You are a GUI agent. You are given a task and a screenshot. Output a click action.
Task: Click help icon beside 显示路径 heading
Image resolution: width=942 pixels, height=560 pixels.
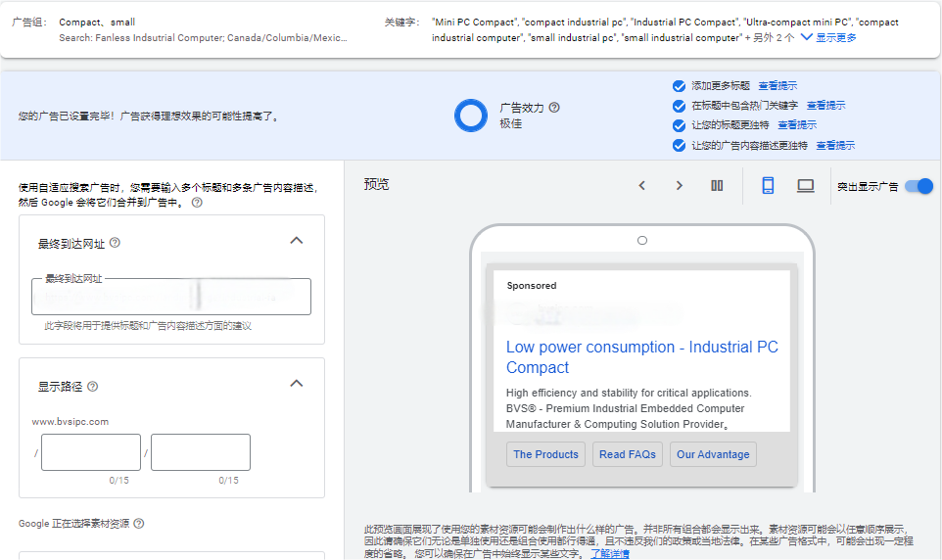93,387
